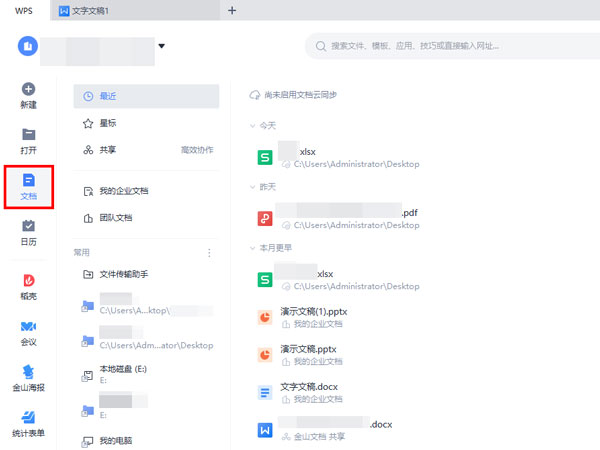The image size is (600, 450).
Task: Collapse the 今天 file group
Action: 254,126
